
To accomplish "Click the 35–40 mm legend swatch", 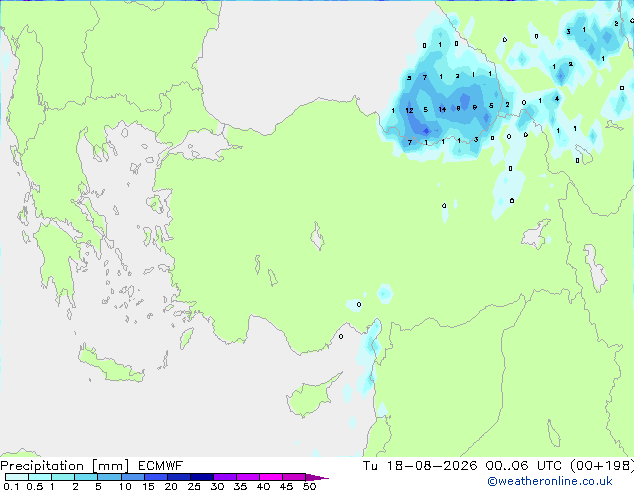I will point(248,477).
